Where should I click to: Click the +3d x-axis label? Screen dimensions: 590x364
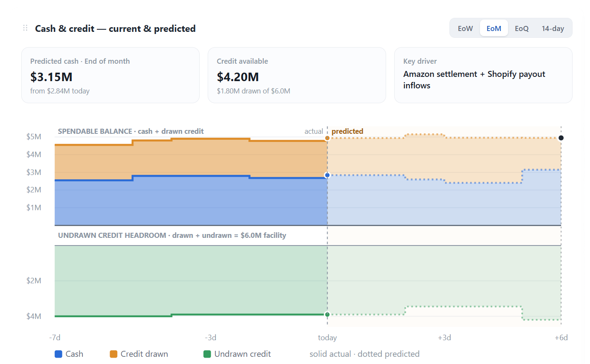pyautogui.click(x=444, y=338)
